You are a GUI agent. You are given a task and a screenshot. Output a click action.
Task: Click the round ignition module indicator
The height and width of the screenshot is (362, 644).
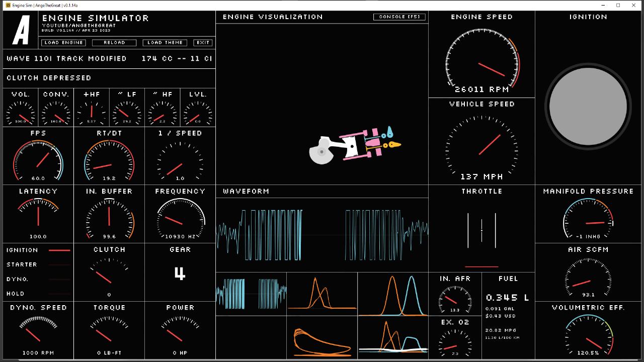(x=588, y=106)
